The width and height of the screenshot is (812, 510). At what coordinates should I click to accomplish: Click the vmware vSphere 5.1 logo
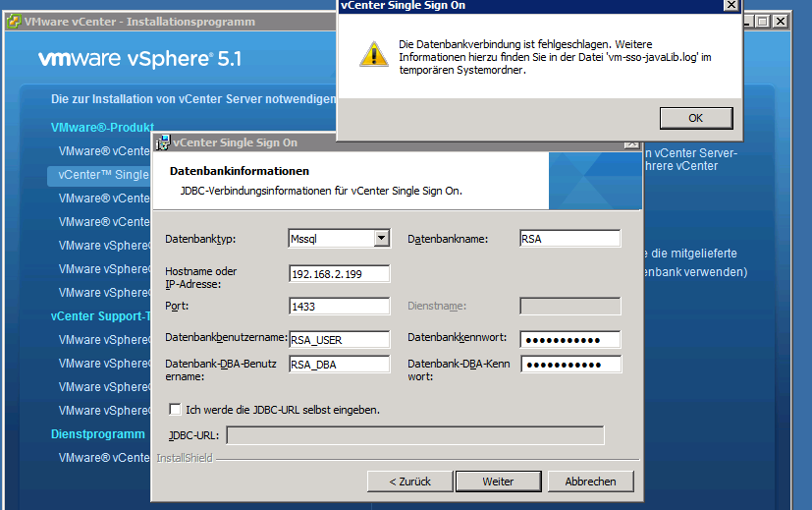coord(139,59)
